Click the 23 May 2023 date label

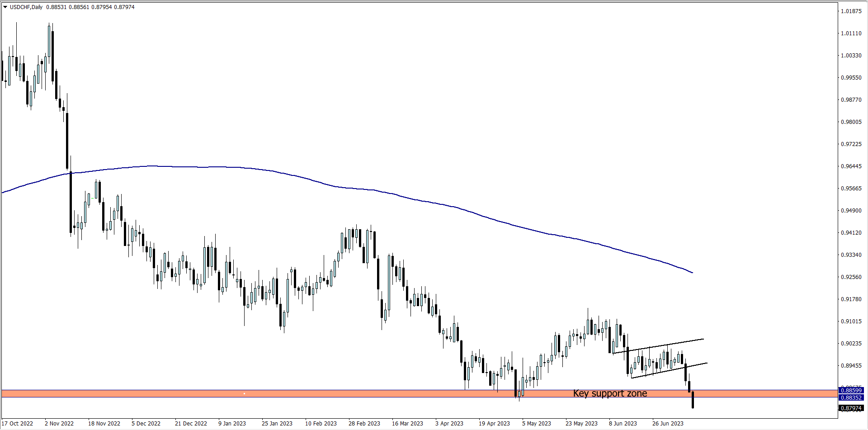(581, 424)
